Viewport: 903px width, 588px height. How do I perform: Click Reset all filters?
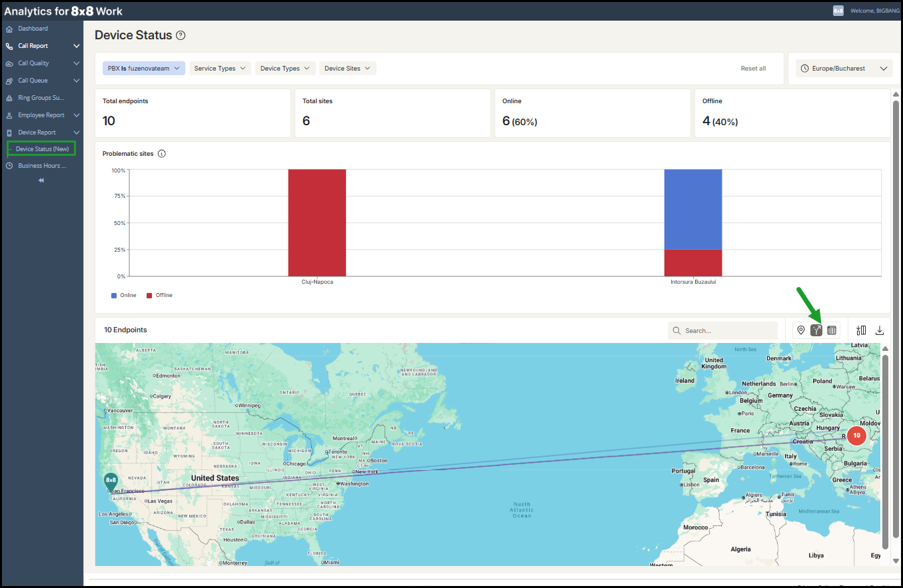[x=753, y=69]
